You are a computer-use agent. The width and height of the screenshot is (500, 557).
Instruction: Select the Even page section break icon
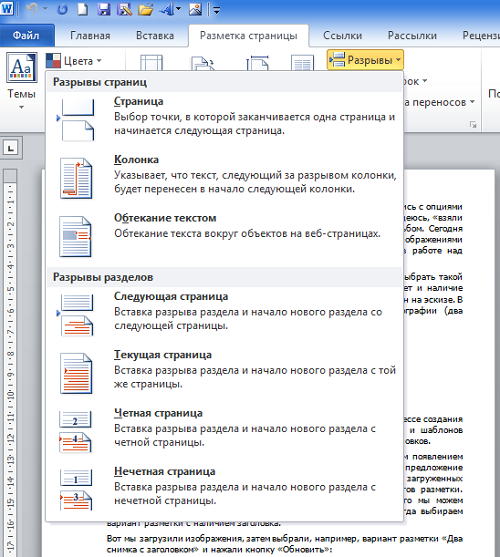pyautogui.click(x=75, y=432)
